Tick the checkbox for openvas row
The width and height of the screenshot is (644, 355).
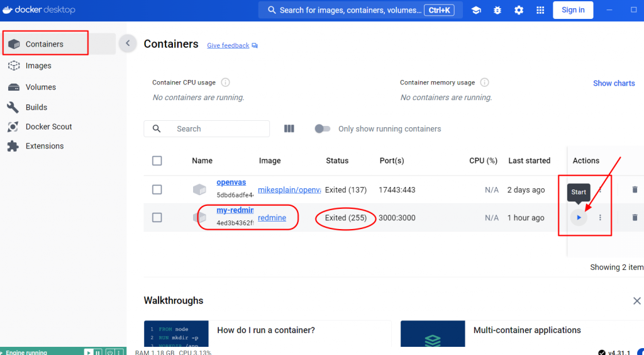click(x=157, y=189)
